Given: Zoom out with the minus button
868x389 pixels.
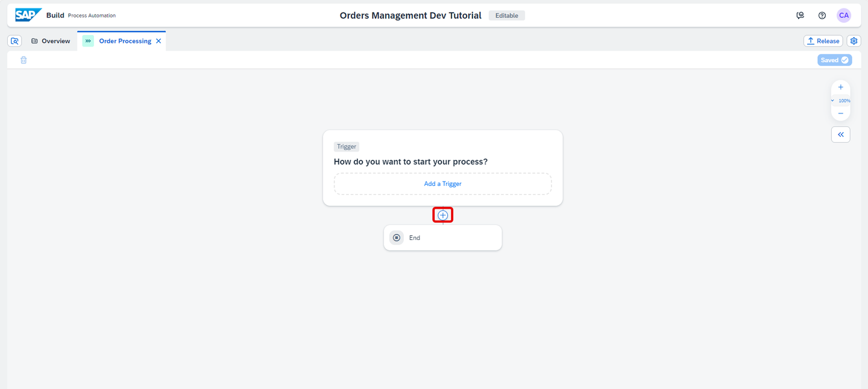Looking at the screenshot, I should 841,113.
